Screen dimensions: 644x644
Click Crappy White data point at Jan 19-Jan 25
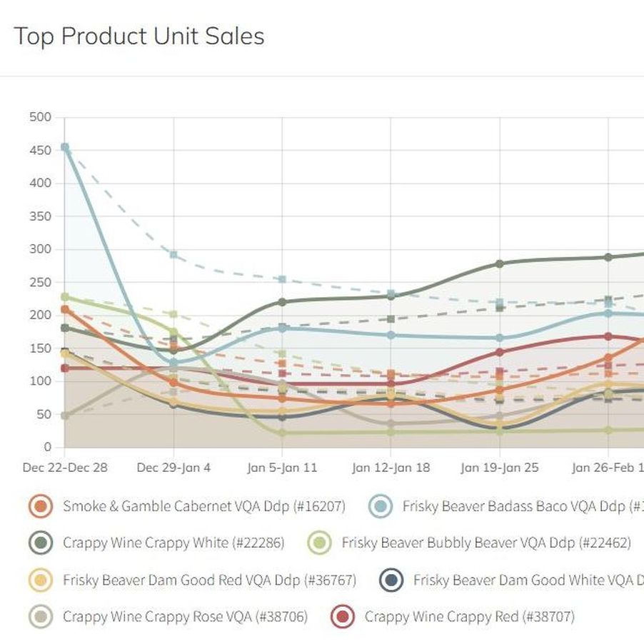click(500, 263)
